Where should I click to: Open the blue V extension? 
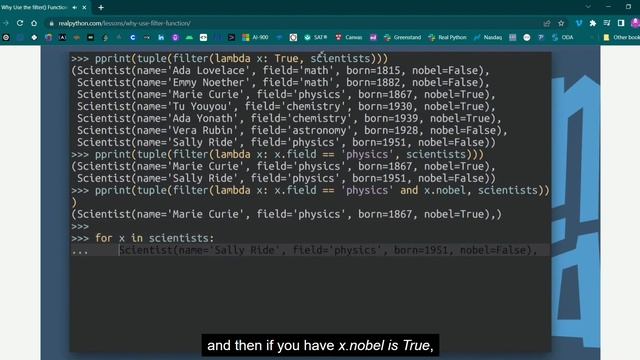579,23
